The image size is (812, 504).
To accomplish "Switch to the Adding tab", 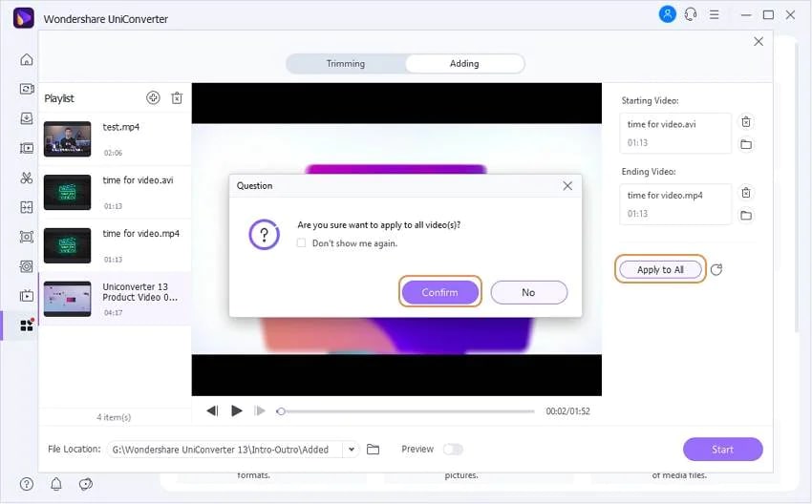I will coord(464,64).
